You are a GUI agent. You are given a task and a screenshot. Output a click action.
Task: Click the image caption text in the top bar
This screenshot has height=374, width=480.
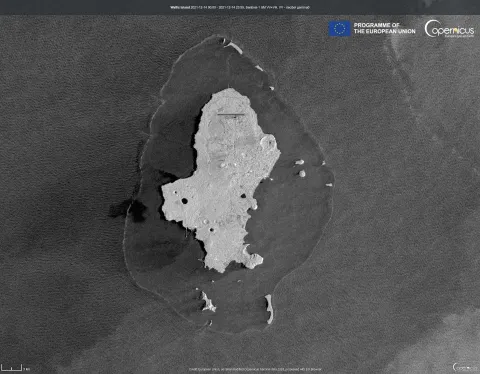[240, 7]
